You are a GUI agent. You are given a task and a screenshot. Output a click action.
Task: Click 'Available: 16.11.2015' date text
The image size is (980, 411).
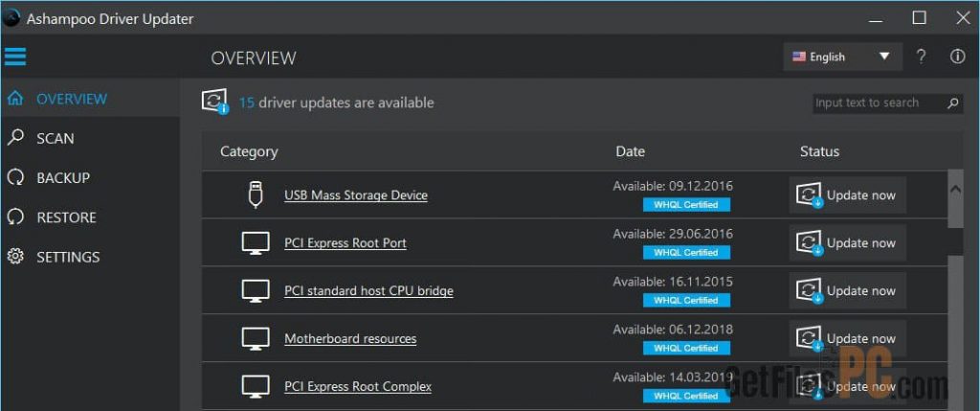673,282
